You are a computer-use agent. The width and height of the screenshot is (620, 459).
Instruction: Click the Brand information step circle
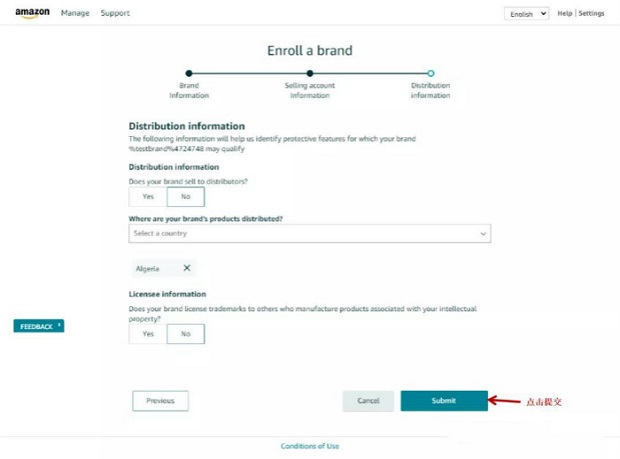click(x=189, y=73)
